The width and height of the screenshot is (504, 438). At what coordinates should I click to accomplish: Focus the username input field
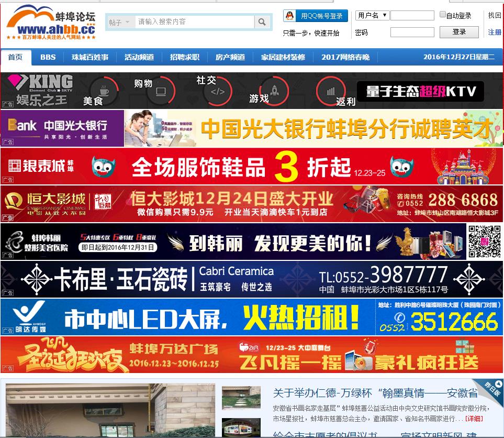pyautogui.click(x=412, y=15)
